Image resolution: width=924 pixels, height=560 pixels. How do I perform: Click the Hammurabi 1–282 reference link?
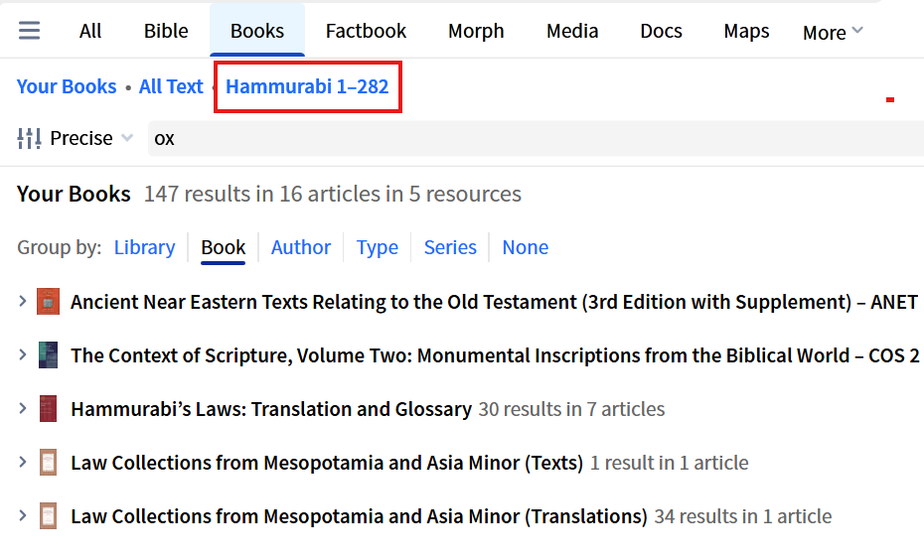(307, 86)
